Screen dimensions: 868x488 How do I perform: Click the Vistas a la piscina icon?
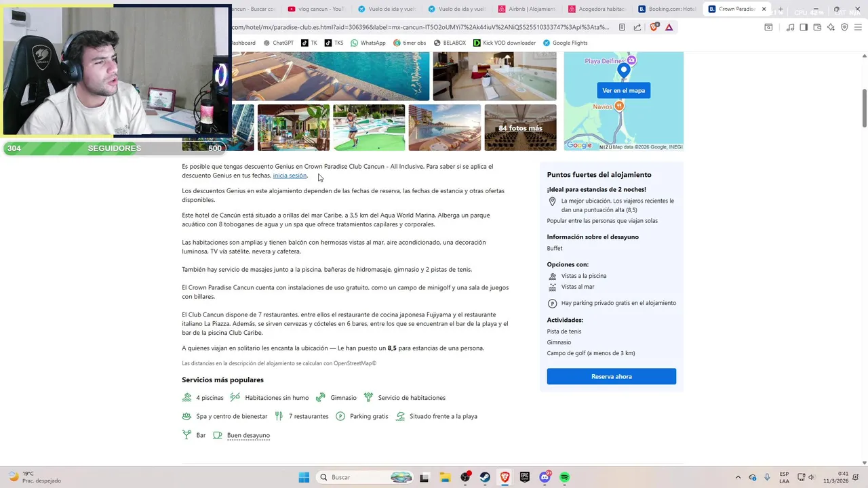pos(553,276)
